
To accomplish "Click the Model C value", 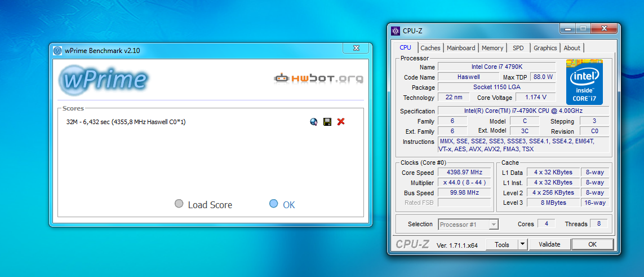I will pos(525,121).
